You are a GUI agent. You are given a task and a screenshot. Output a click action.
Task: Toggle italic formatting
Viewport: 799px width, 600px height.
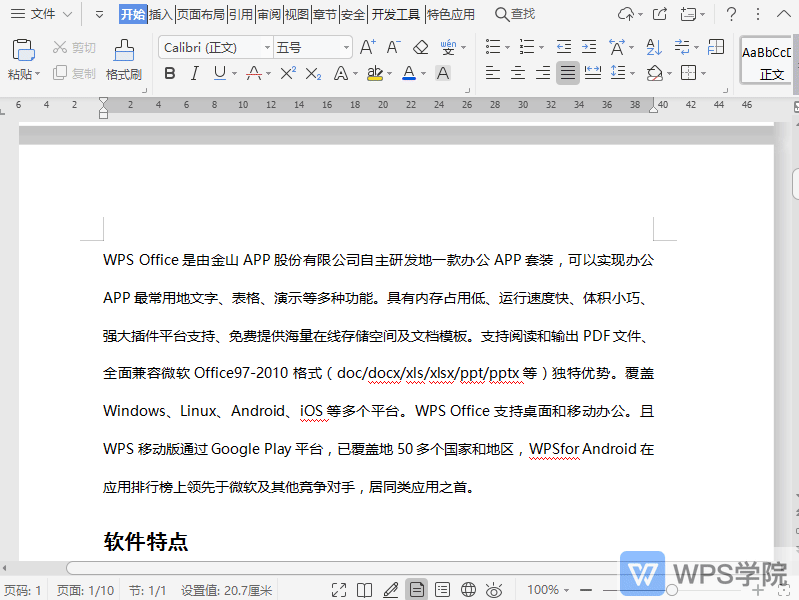pos(194,73)
